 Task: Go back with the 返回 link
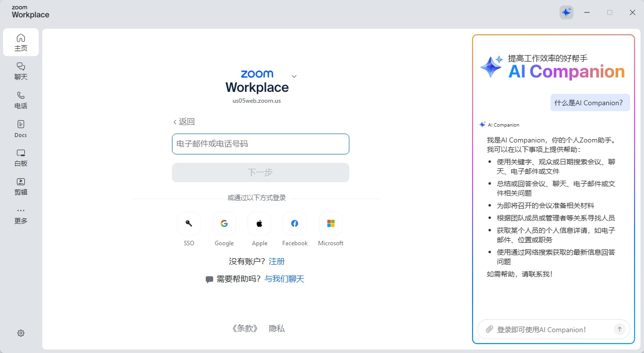[x=184, y=122]
